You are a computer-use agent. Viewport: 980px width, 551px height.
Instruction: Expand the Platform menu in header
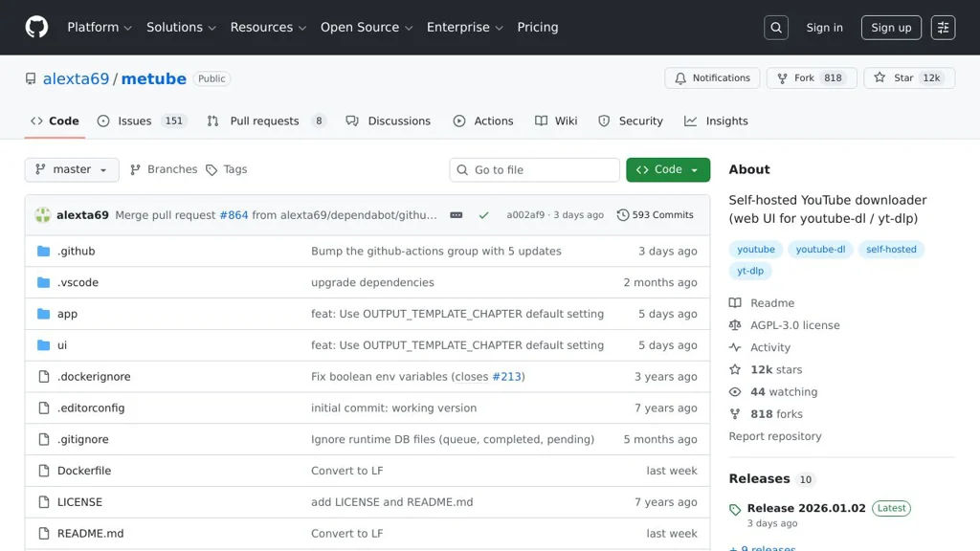coord(99,27)
